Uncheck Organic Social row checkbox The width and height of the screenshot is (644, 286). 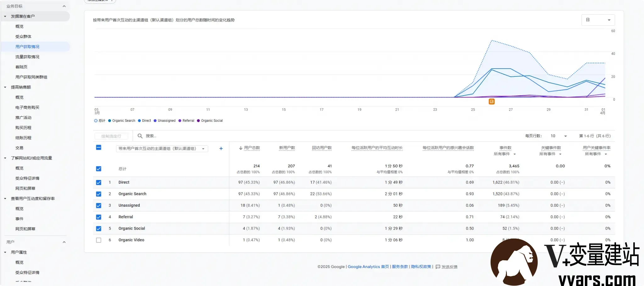(98, 229)
